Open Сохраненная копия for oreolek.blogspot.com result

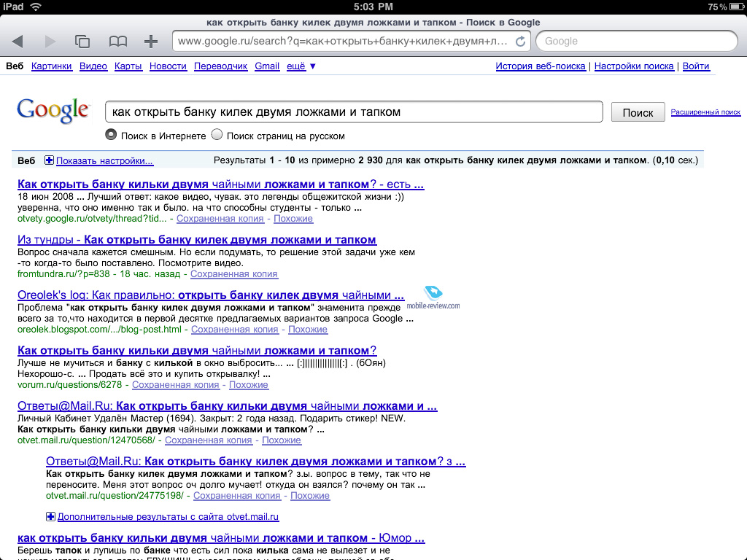coord(235,329)
